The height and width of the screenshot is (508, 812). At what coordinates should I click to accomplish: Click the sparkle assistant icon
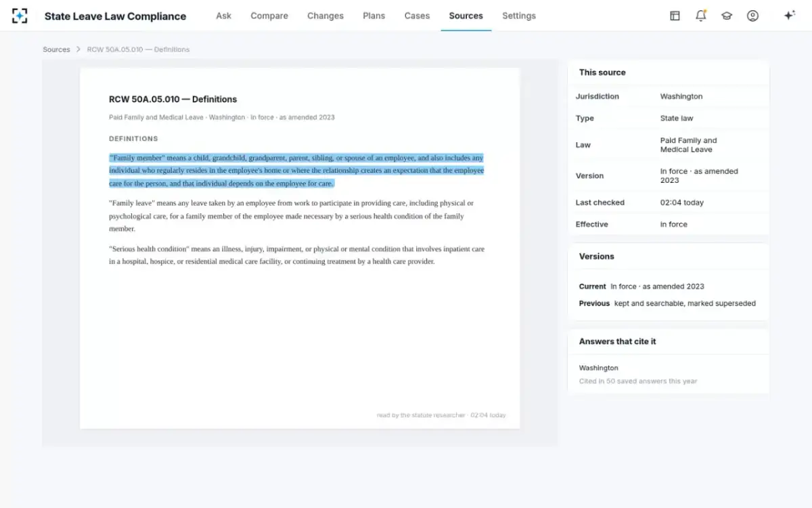[x=789, y=16]
